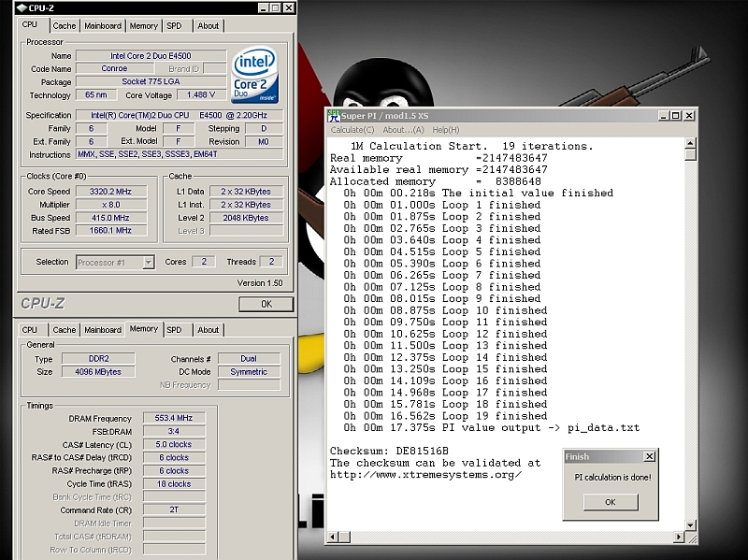748x560 pixels.
Task: Click the FSB:DRAM value '3:4'
Action: pos(174,431)
